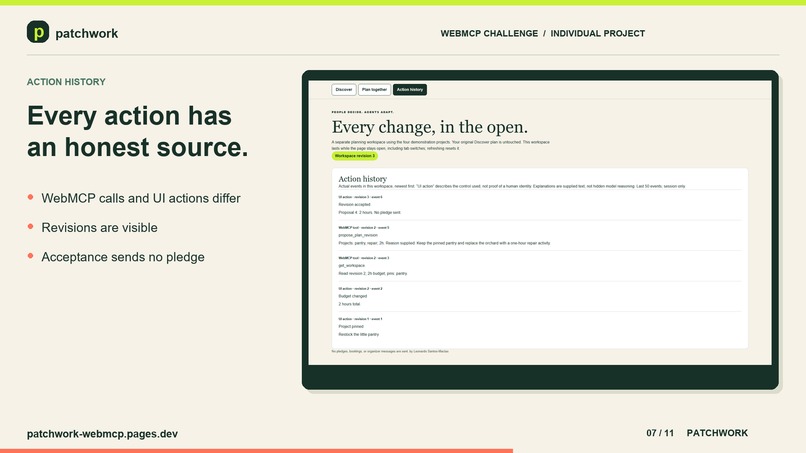
Task: Click the 'INDIVIDUAL PROJECT' header text
Action: coord(598,33)
